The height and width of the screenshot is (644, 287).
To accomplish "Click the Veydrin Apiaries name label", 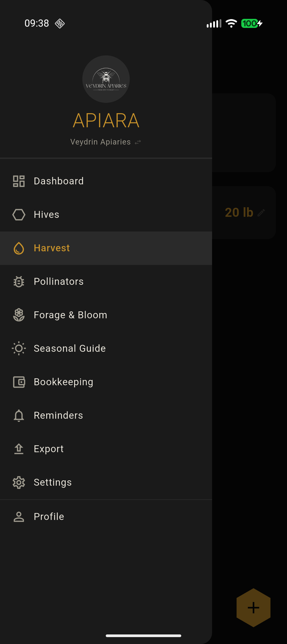I will click(100, 142).
